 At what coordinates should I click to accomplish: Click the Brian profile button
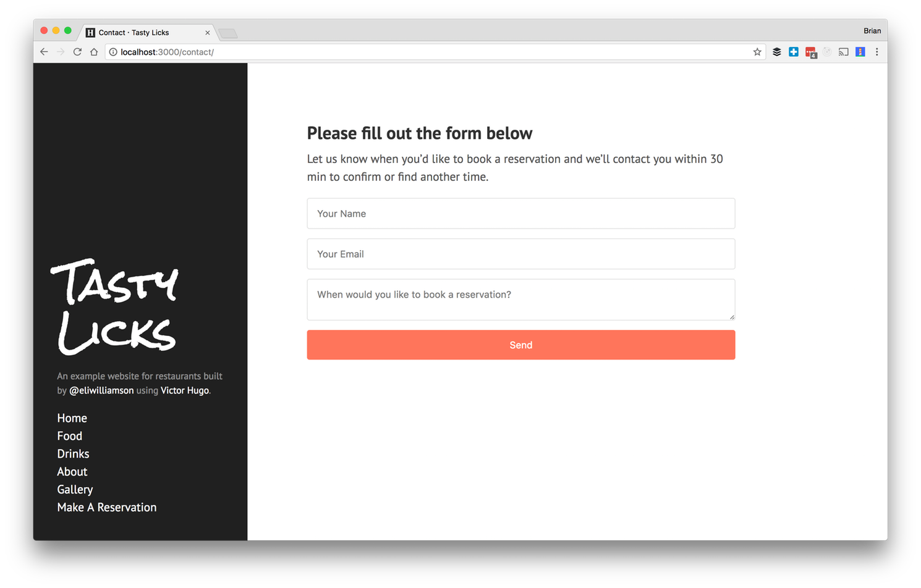click(x=872, y=31)
